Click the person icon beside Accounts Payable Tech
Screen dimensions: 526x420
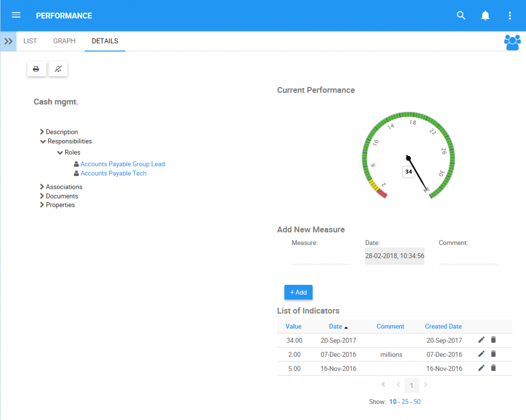[x=76, y=173]
